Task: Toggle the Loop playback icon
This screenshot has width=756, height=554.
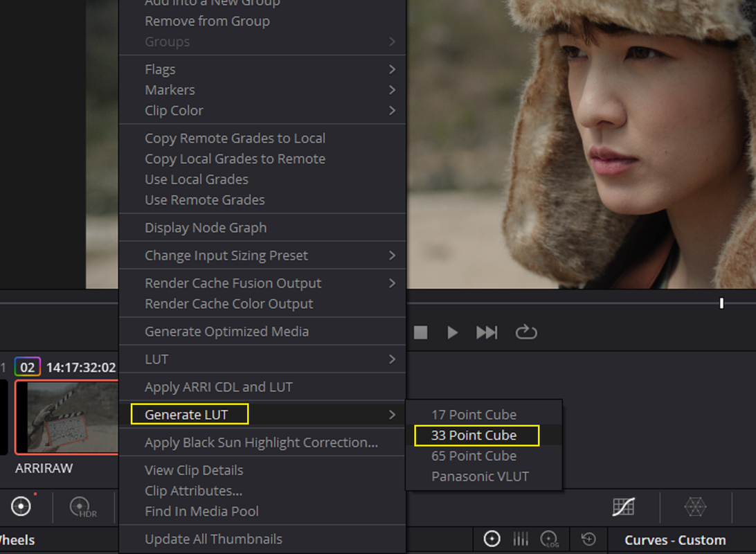Action: (526, 332)
